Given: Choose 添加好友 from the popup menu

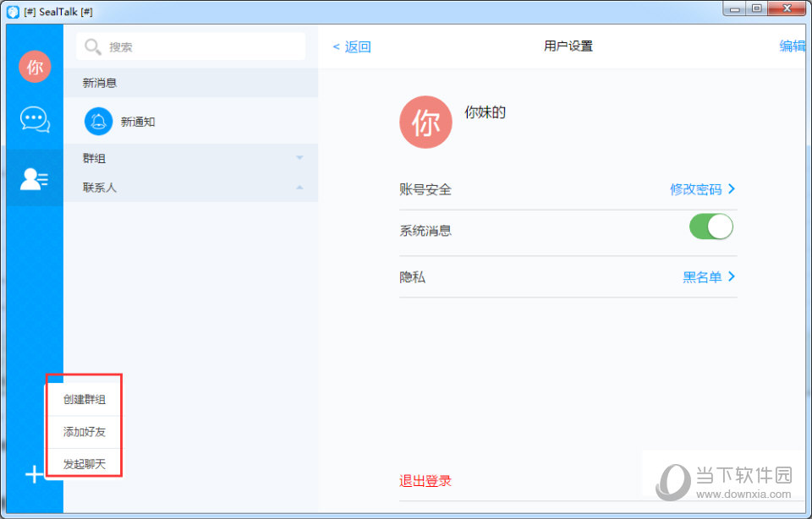Looking at the screenshot, I should coord(85,432).
